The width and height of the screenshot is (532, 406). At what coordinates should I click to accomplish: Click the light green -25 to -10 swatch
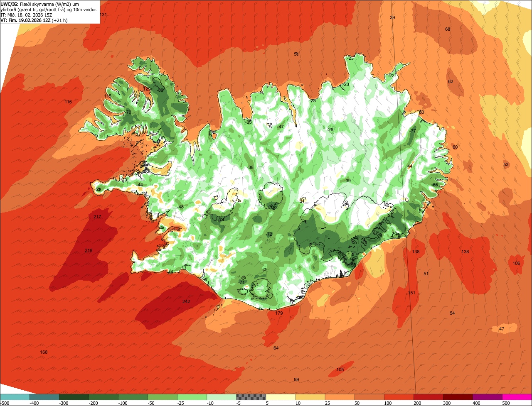[x=192, y=397]
